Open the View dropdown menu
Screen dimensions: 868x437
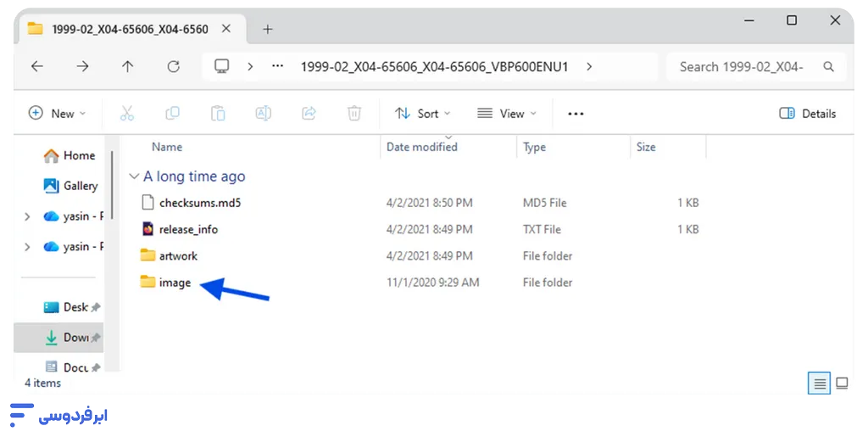click(x=507, y=113)
